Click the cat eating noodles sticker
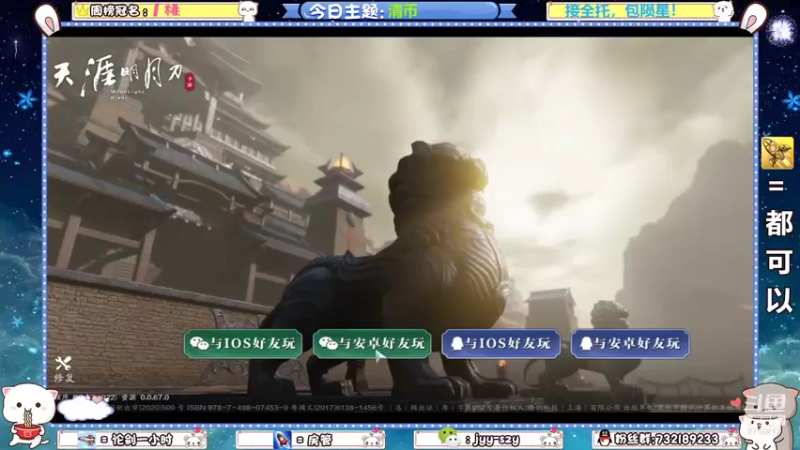Viewport: 800px width, 450px height. click(x=27, y=414)
